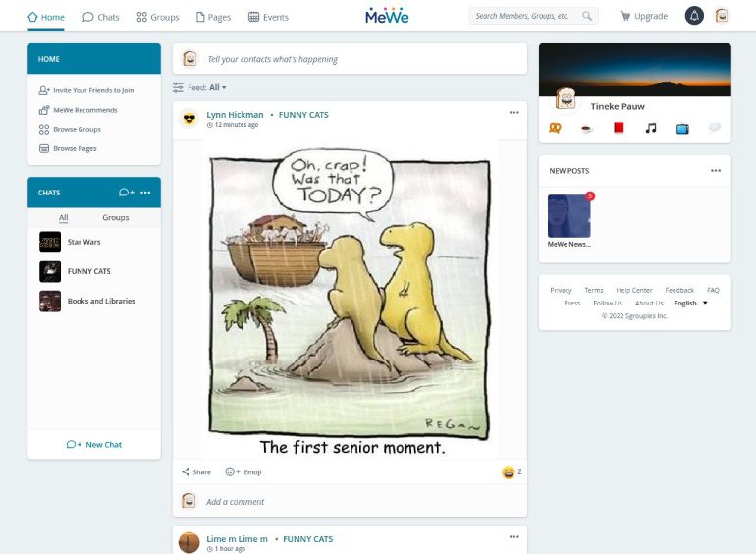
Task: Click the New Chat button
Action: point(94,445)
